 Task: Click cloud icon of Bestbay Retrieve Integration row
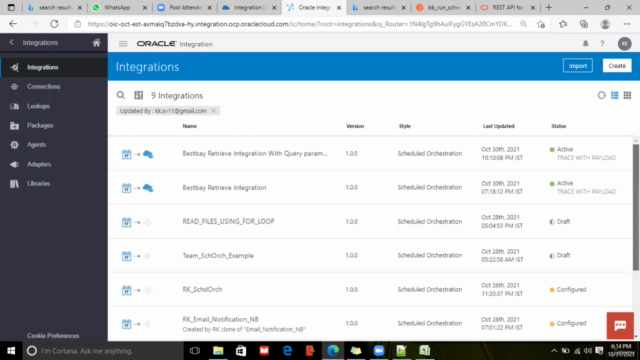point(148,188)
